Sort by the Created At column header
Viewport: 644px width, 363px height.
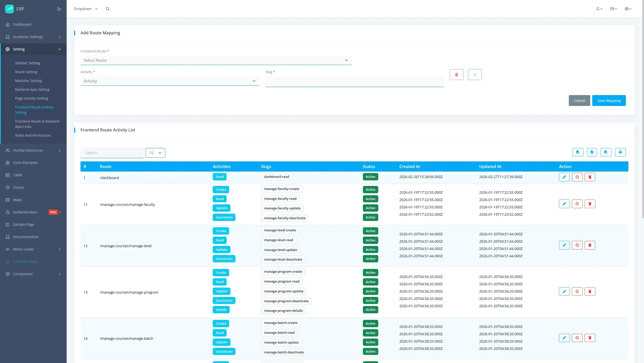(410, 166)
